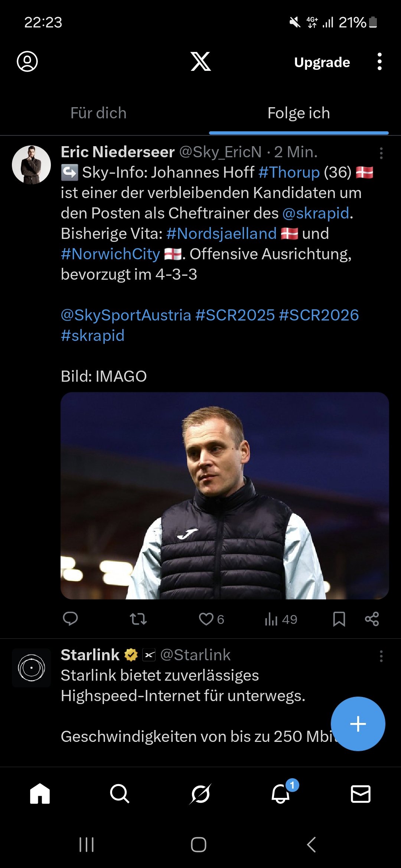Open more options on Eric Niederseer's post

(x=381, y=153)
